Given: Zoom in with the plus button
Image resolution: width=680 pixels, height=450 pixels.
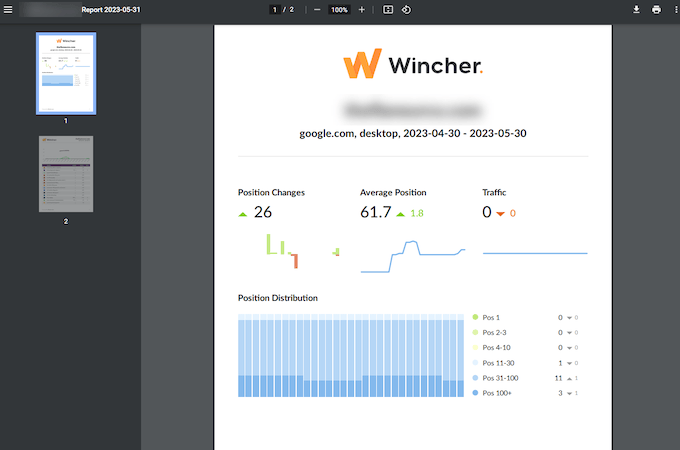Looking at the screenshot, I should pyautogui.click(x=362, y=10).
